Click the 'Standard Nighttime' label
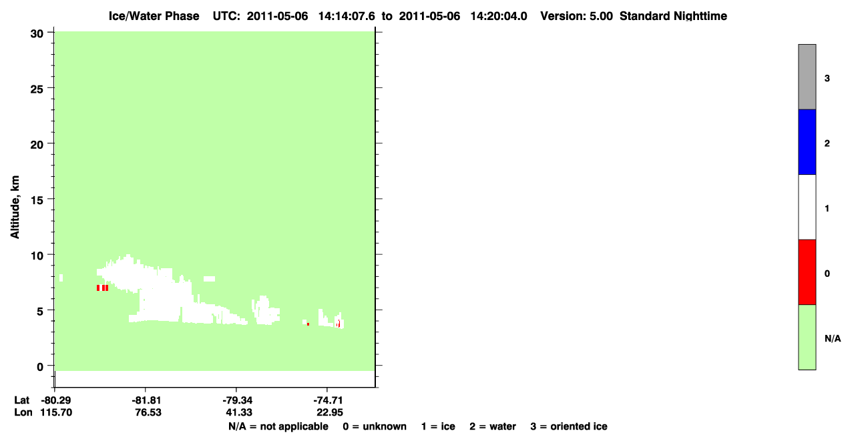Image resolution: width=868 pixels, height=445 pixels. (x=673, y=16)
